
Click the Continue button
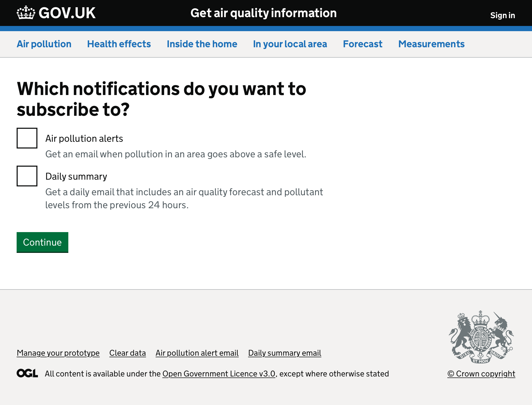click(x=42, y=242)
